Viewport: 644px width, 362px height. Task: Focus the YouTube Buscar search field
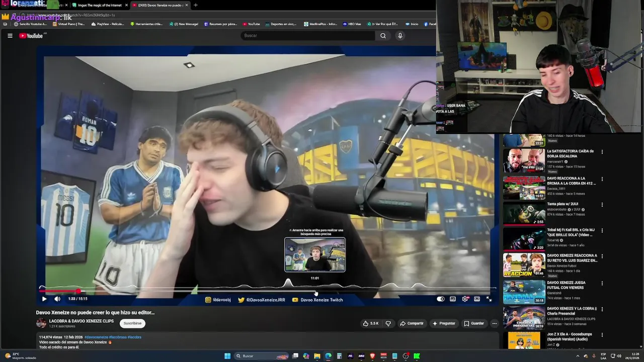pyautogui.click(x=308, y=36)
